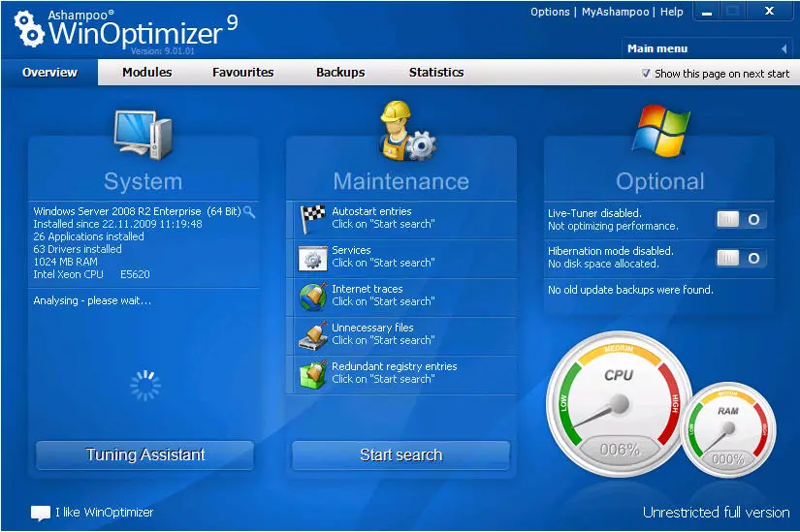Click the I like WinOptimizer link
This screenshot has height=532, width=800.
[104, 512]
